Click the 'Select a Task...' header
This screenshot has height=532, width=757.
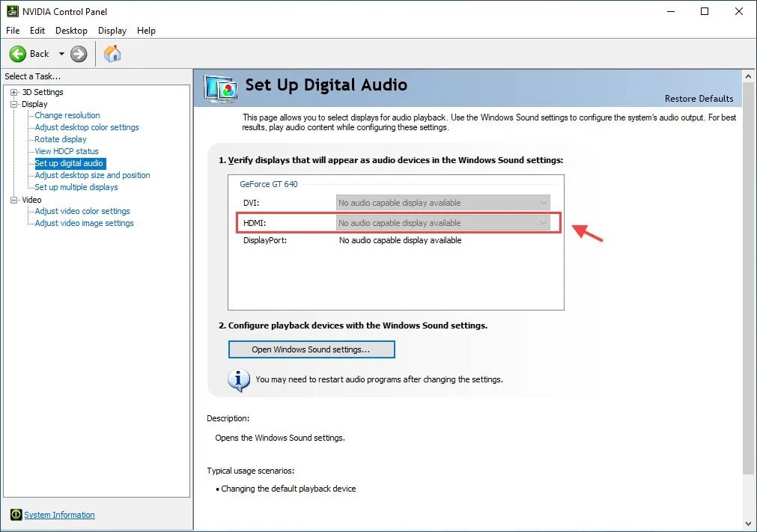[32, 76]
